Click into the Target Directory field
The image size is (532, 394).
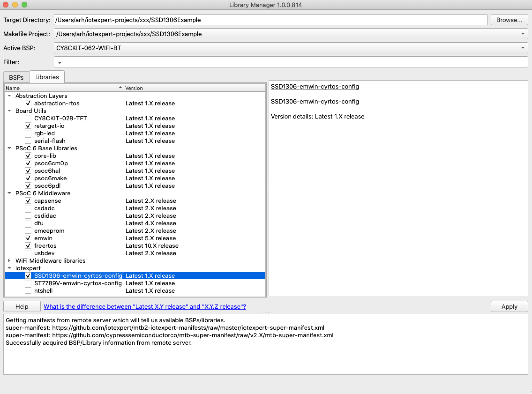(x=270, y=20)
